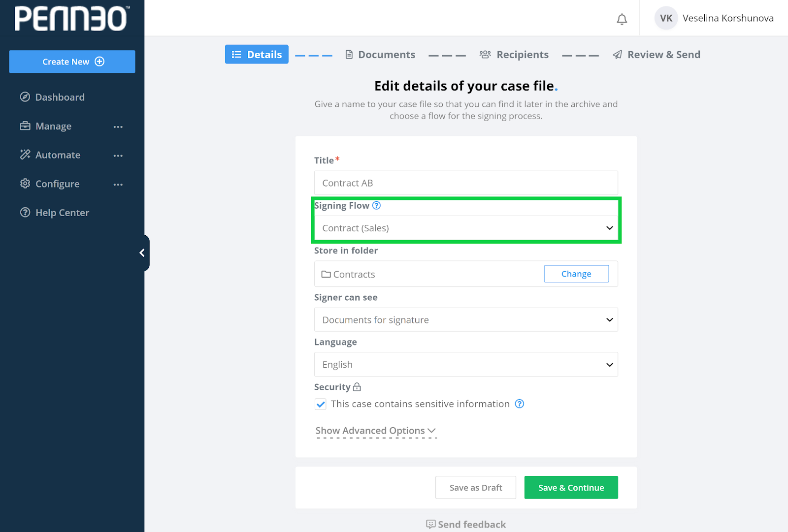Open the Signing Flow dropdown
This screenshot has height=532, width=788.
coord(465,228)
